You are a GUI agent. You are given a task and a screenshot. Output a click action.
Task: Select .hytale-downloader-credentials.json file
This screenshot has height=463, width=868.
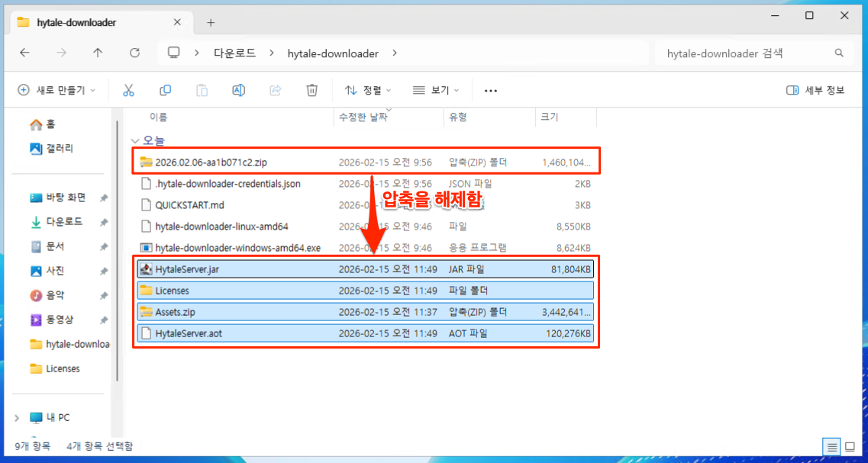tap(366, 184)
